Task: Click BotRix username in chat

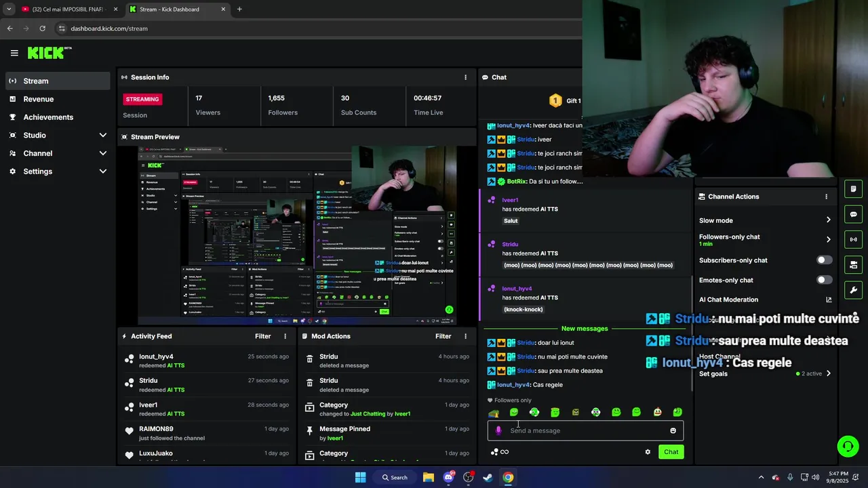Action: 517,182
